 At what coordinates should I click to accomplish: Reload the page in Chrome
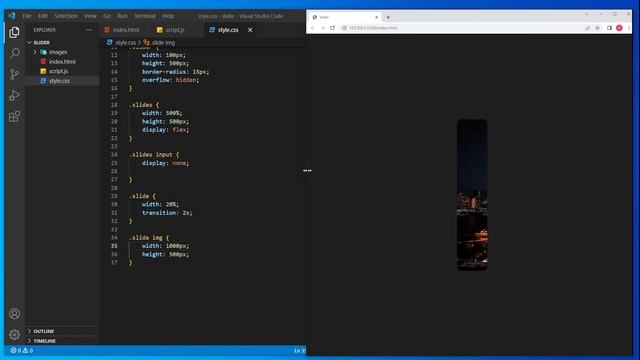(x=332, y=28)
